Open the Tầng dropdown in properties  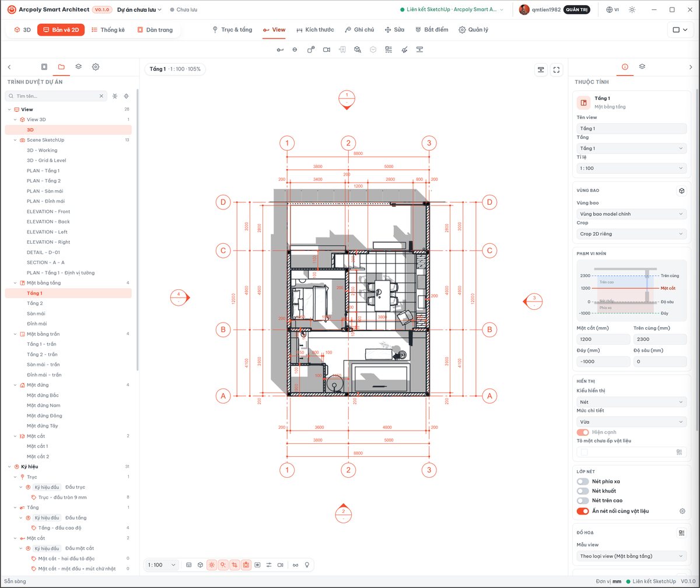pos(631,148)
